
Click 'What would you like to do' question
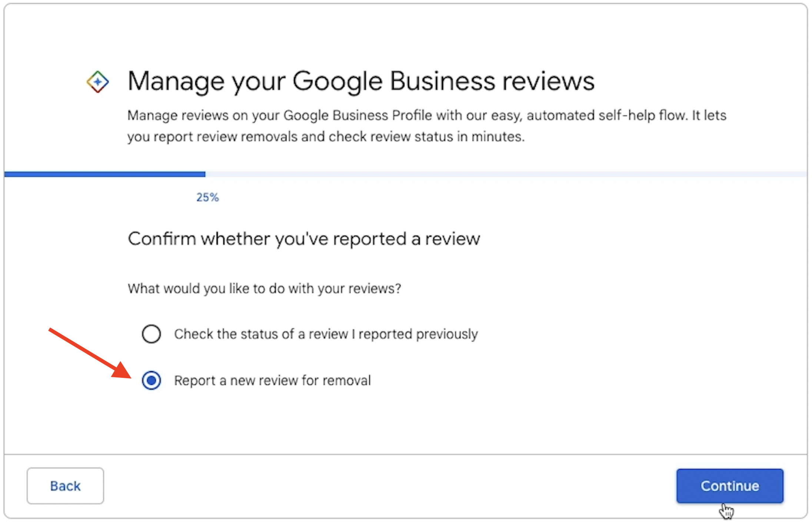(264, 288)
